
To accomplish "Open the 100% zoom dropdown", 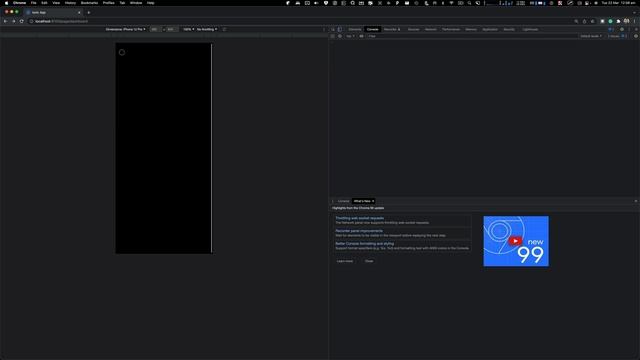I will 188,29.
